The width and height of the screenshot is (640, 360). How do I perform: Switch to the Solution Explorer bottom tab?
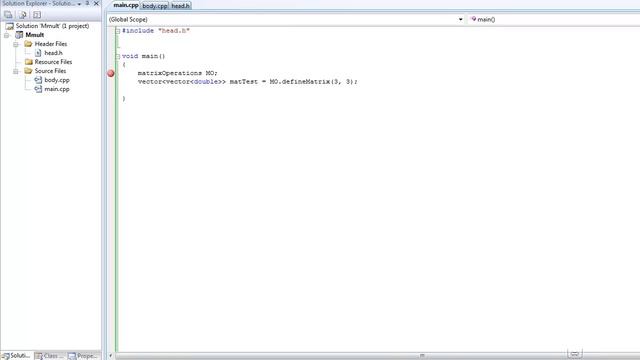pyautogui.click(x=16, y=356)
